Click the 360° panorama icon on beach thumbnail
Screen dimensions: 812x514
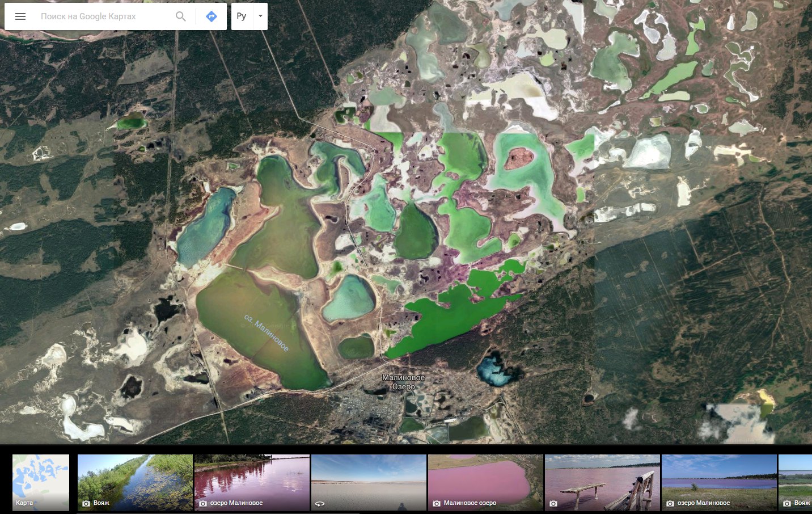point(320,503)
